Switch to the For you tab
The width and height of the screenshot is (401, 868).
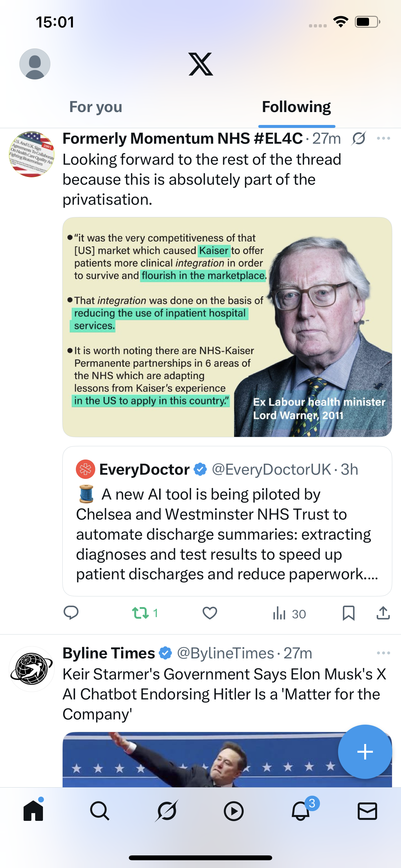[96, 107]
